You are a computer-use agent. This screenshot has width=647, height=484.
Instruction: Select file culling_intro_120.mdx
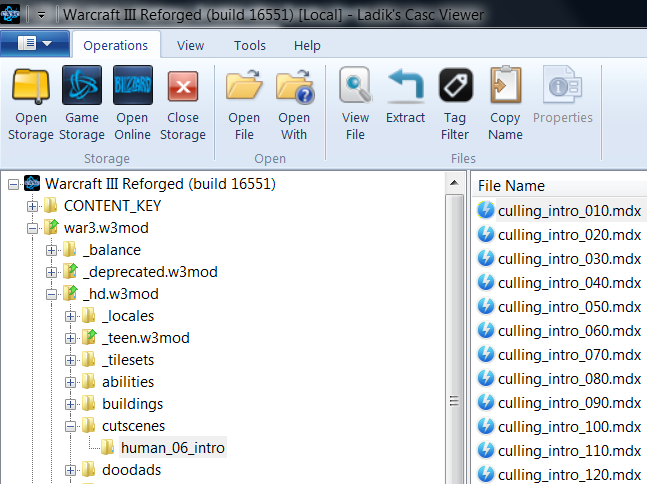(x=569, y=475)
